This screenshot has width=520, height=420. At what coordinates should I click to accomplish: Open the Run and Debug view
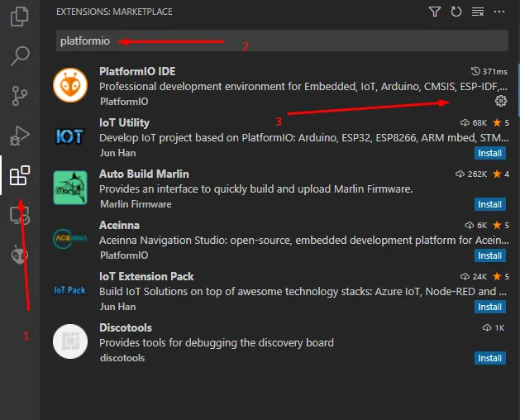tap(20, 136)
